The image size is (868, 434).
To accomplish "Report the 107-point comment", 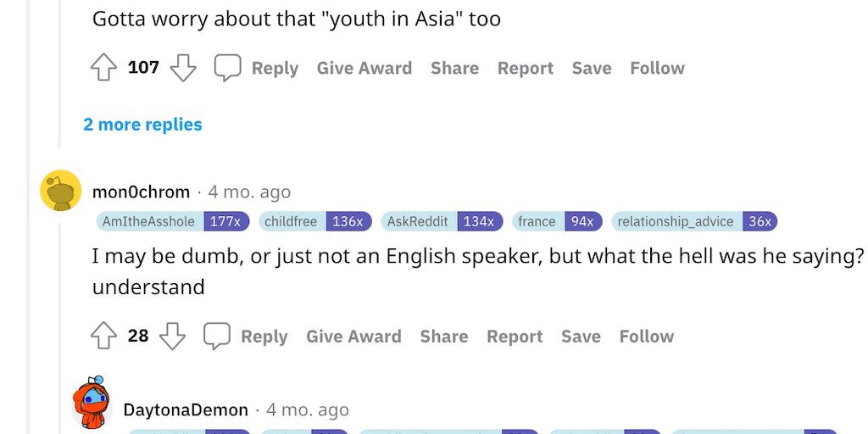I will 525,68.
